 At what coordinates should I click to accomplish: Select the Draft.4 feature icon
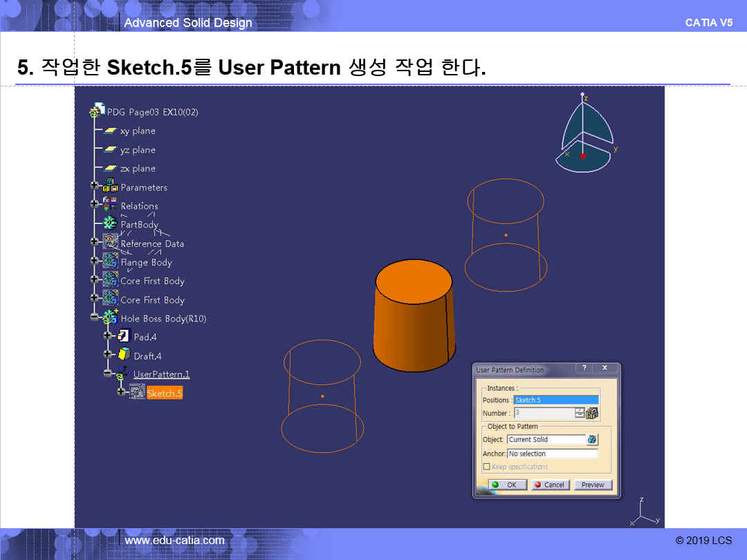click(x=124, y=355)
